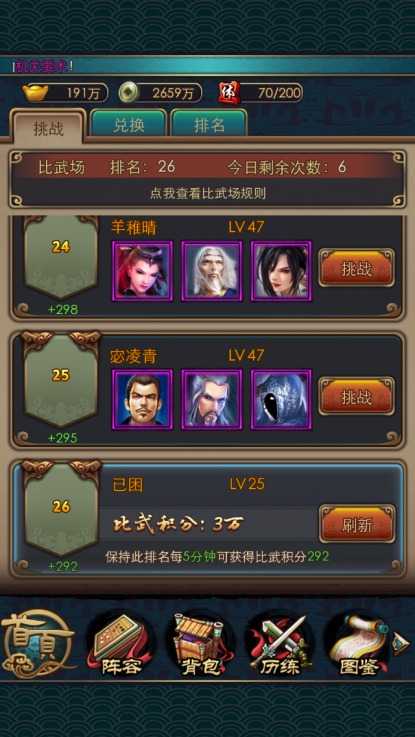Challenge player 羊稚晴
The image size is (415, 737).
coord(357,268)
